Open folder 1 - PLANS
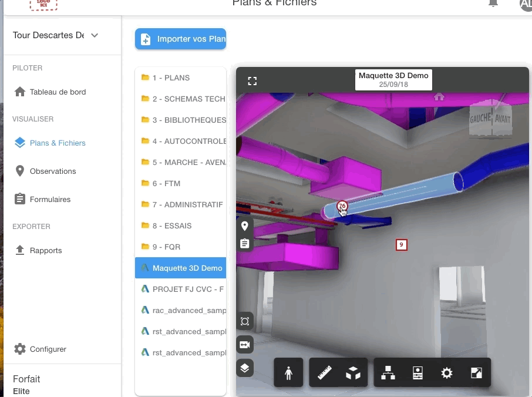The image size is (532, 397). click(180, 78)
